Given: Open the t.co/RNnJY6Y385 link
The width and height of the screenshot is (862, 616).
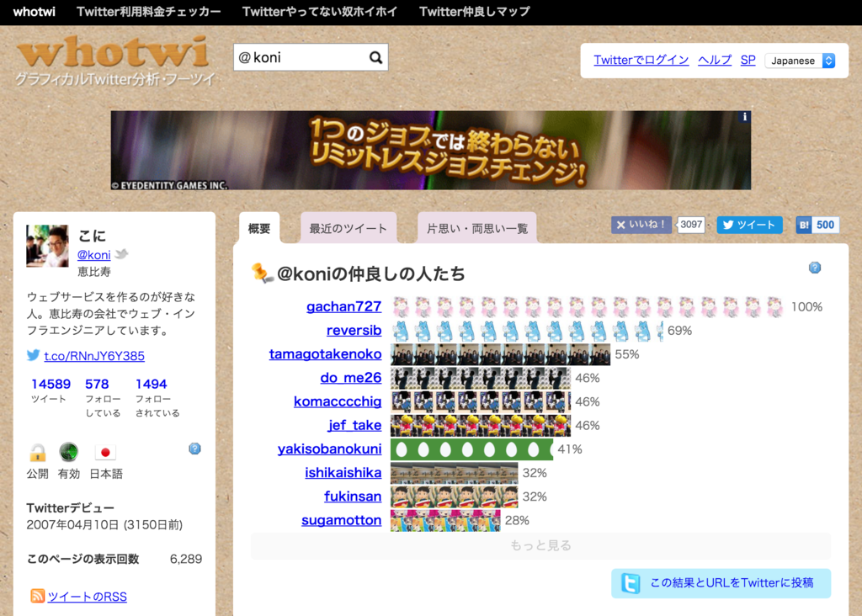Looking at the screenshot, I should coord(94,356).
